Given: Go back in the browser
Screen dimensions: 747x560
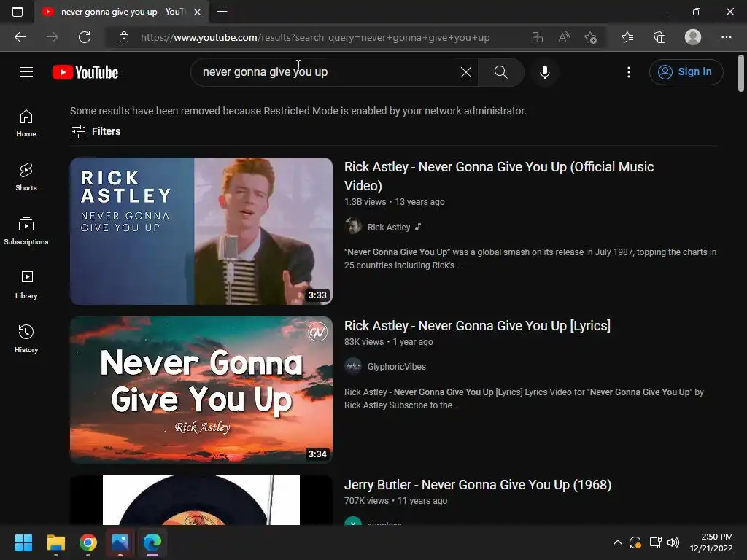Looking at the screenshot, I should click(x=20, y=37).
